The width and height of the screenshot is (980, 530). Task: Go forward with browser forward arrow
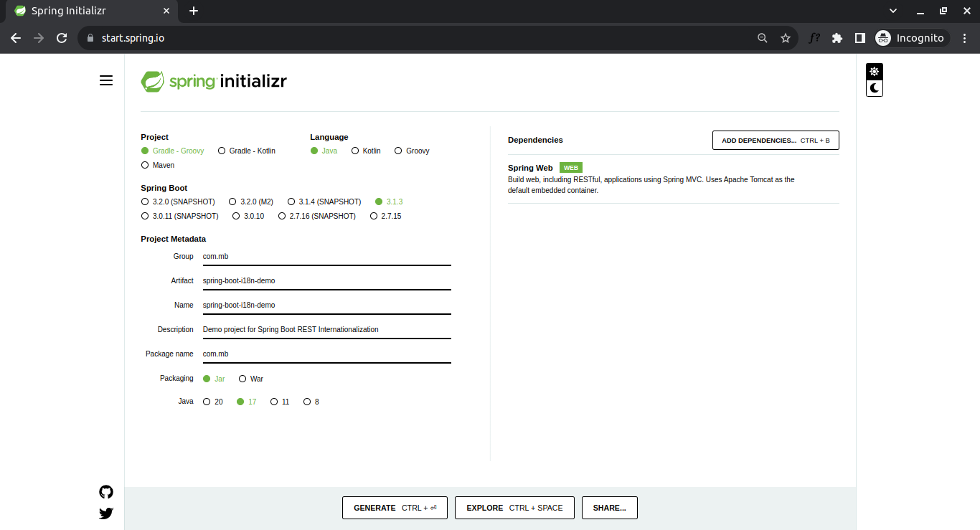[39, 38]
